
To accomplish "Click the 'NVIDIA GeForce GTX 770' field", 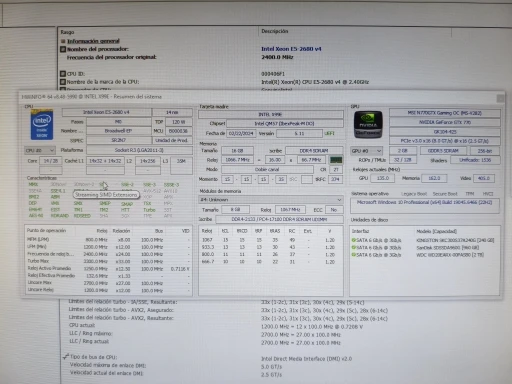I will (x=445, y=122).
